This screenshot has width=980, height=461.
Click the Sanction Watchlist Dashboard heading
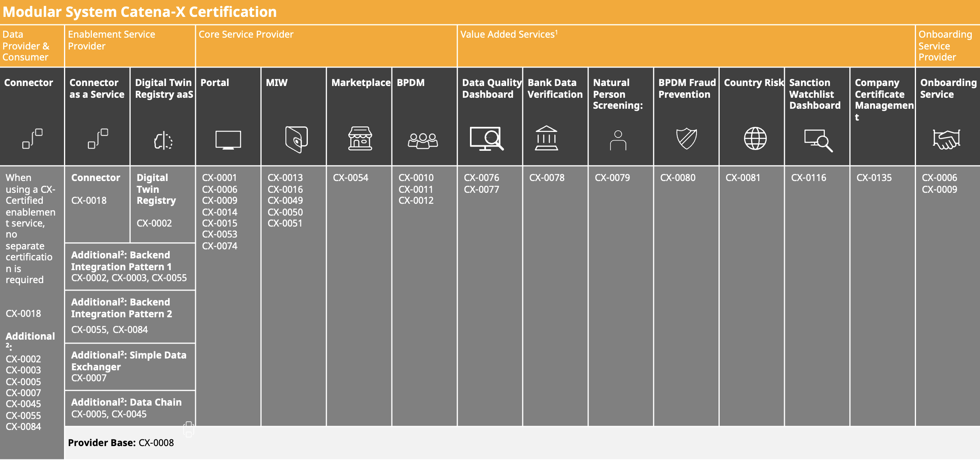(815, 94)
